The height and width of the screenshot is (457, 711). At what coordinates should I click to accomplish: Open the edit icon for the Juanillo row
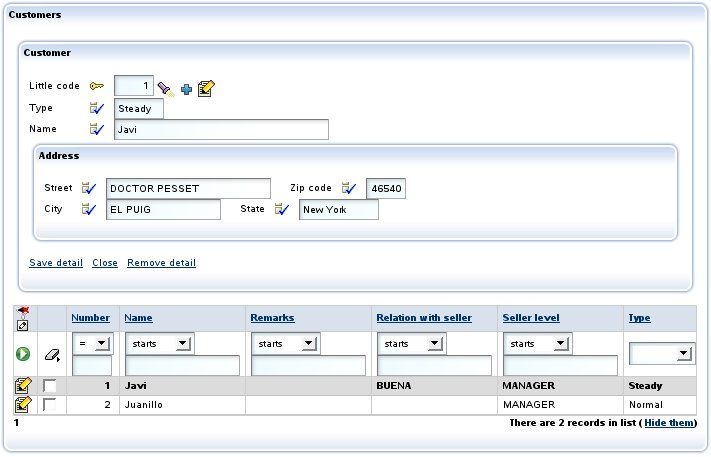click(x=23, y=404)
